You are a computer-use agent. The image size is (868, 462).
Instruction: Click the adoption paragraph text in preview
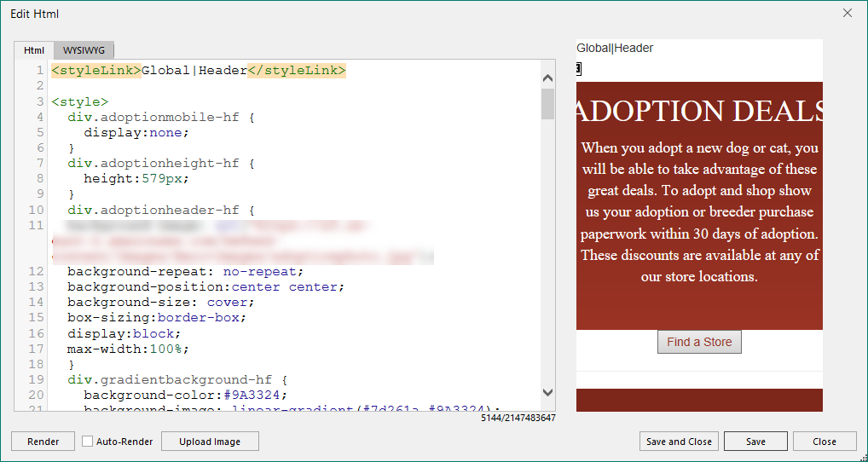(699, 212)
